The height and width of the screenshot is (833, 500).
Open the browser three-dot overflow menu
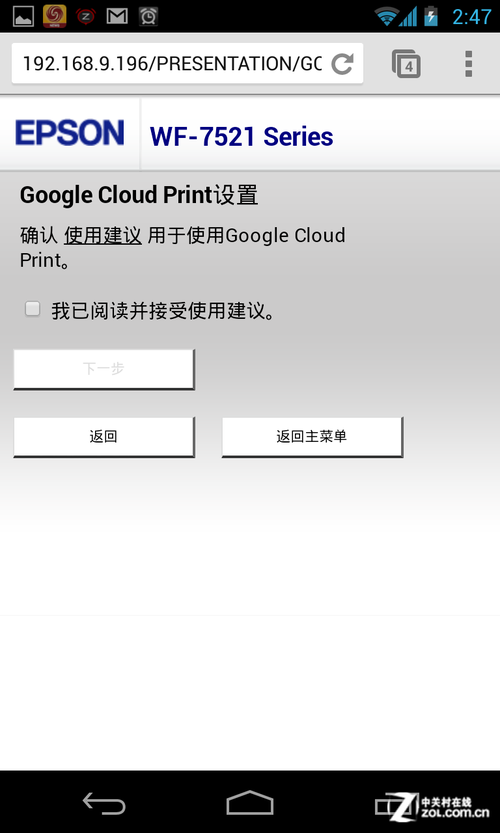click(x=468, y=64)
